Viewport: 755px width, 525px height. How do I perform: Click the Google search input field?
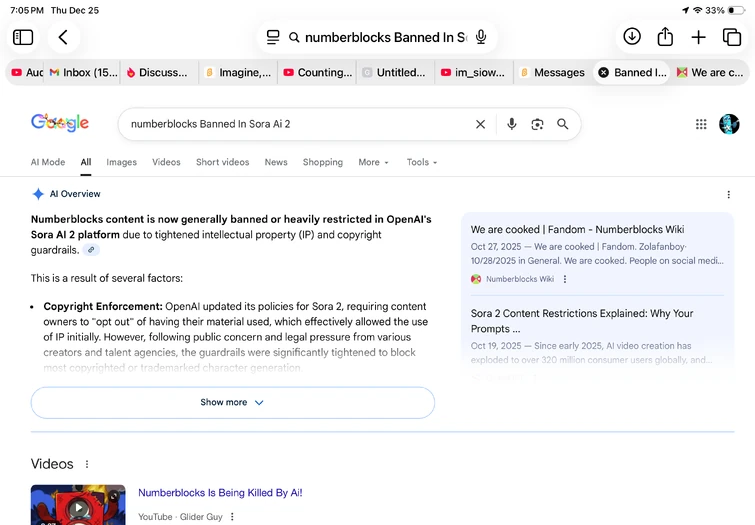coord(295,124)
